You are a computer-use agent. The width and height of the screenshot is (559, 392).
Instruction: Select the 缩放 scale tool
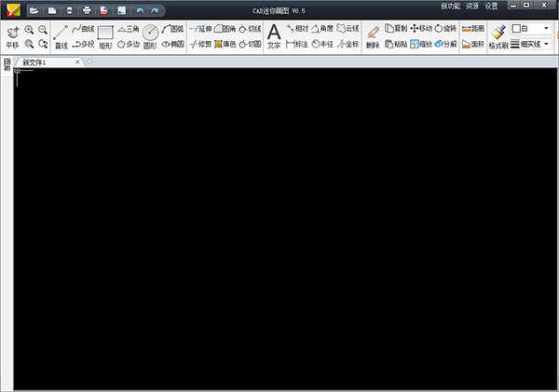coord(421,44)
